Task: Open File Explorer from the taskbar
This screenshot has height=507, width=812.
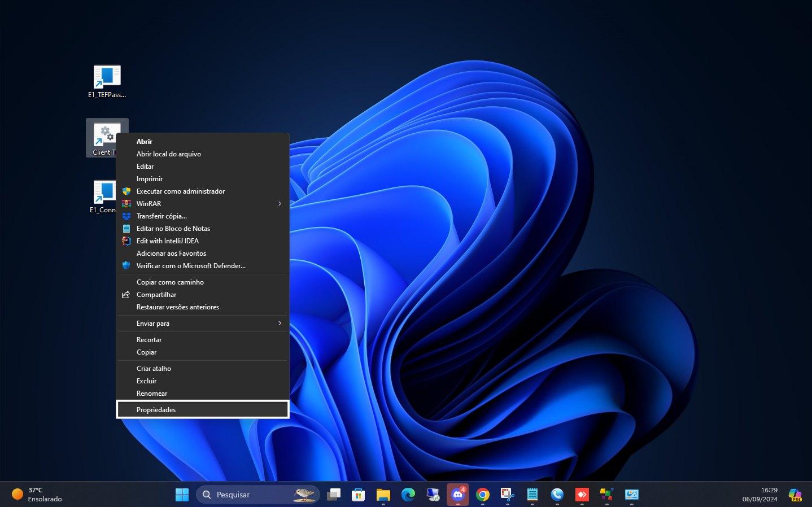Action: point(383,495)
